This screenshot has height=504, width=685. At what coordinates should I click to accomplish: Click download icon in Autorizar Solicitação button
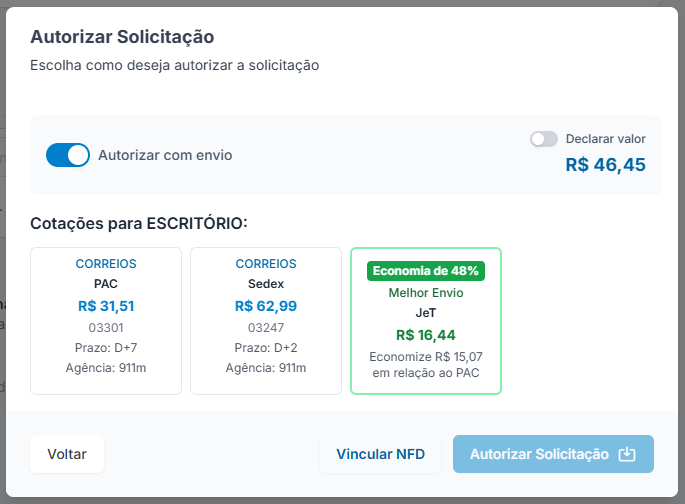pyautogui.click(x=627, y=454)
